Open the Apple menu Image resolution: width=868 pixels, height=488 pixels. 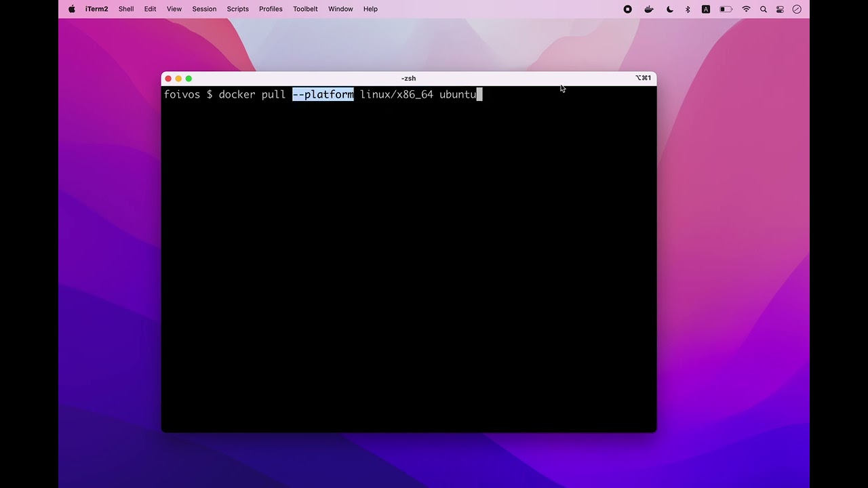72,9
